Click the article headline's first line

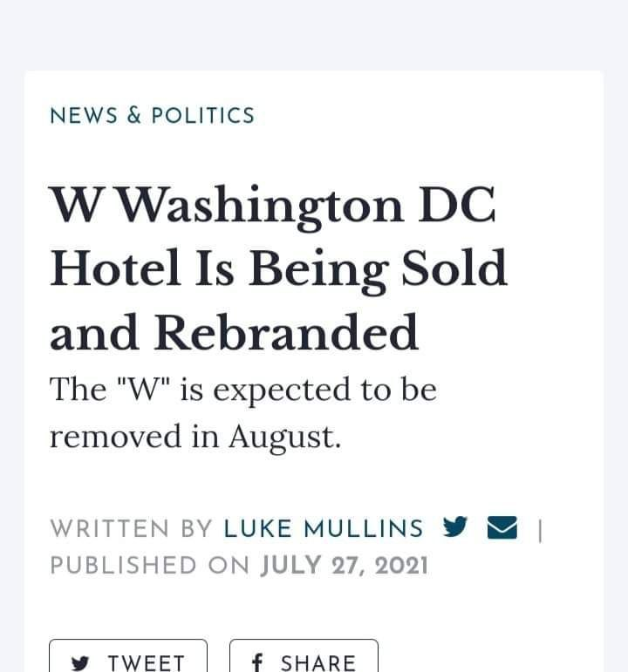(273, 206)
